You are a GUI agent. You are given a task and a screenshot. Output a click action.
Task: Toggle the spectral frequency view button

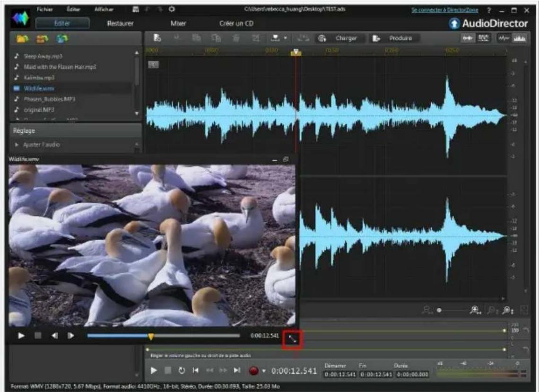click(x=519, y=38)
